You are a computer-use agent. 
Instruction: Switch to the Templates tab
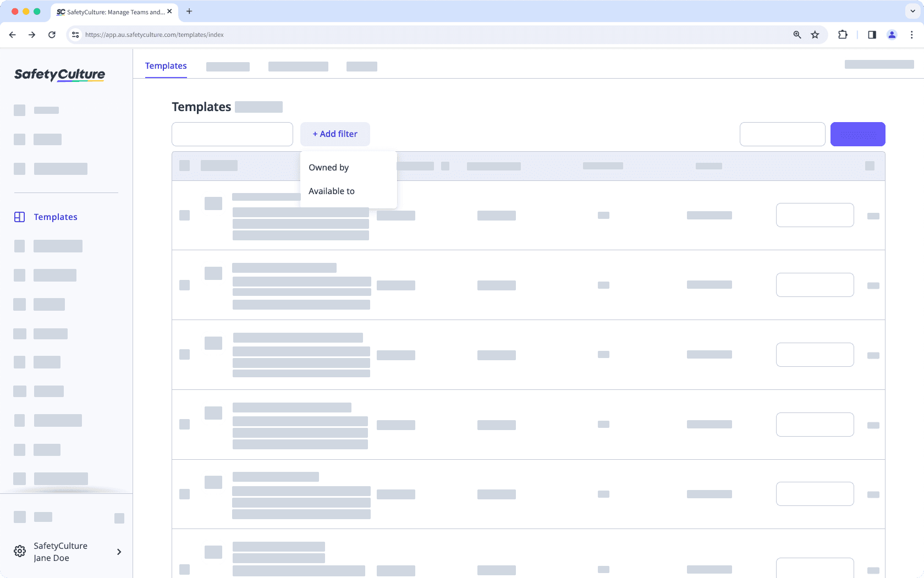[x=166, y=65]
